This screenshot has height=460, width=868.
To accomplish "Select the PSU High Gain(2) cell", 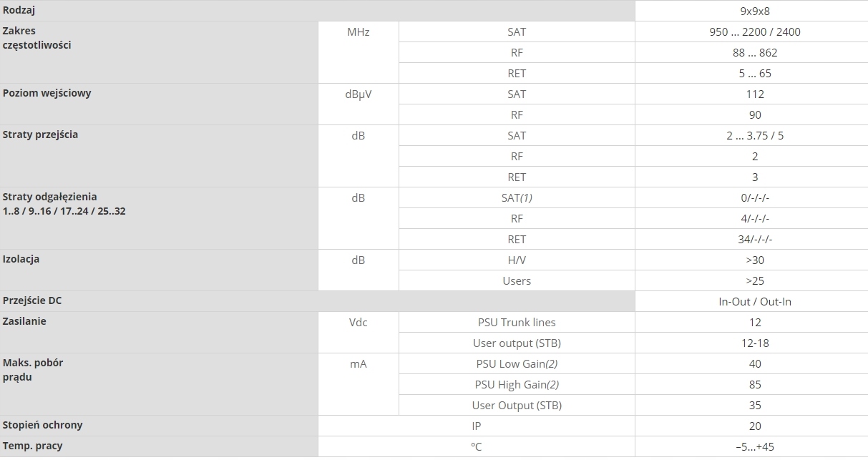I will click(516, 384).
